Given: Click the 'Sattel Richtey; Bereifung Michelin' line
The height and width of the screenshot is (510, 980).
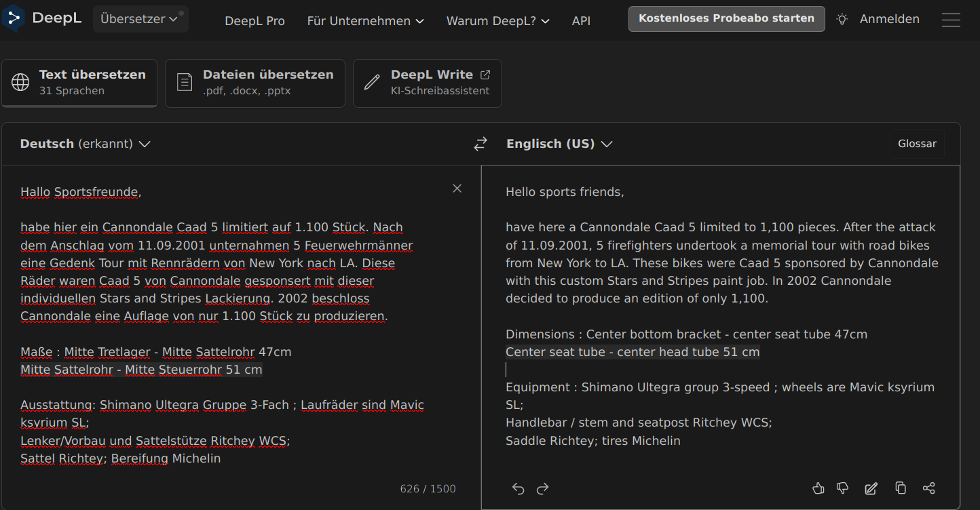Looking at the screenshot, I should pos(120,458).
